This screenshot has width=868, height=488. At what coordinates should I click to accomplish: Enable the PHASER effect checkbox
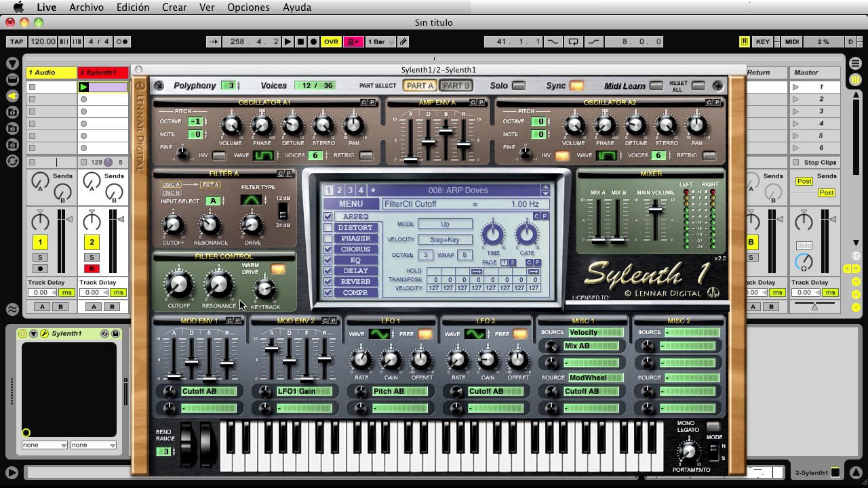coord(328,239)
